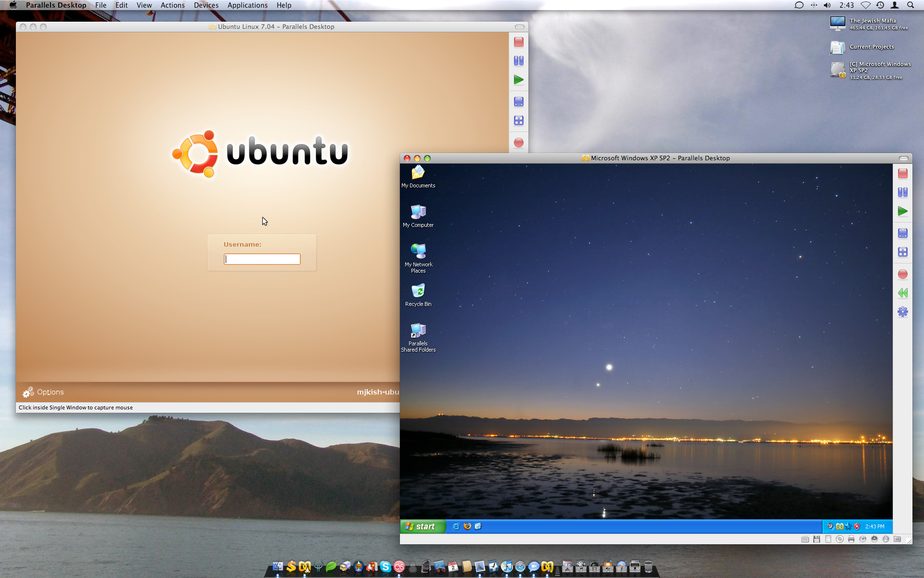The width and height of the screenshot is (924, 578).
Task: Click floppy disk device icon in VM status bar
Action: coord(816,539)
